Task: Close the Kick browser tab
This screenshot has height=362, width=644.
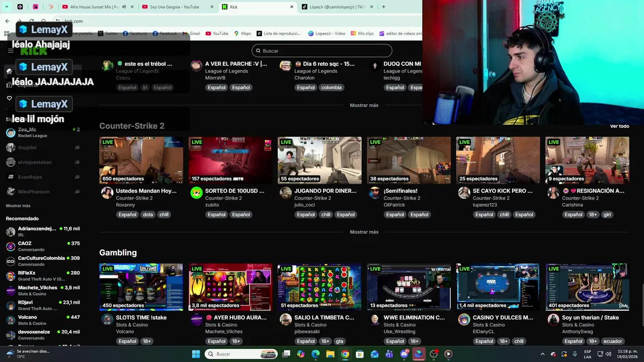Action: [x=292, y=7]
